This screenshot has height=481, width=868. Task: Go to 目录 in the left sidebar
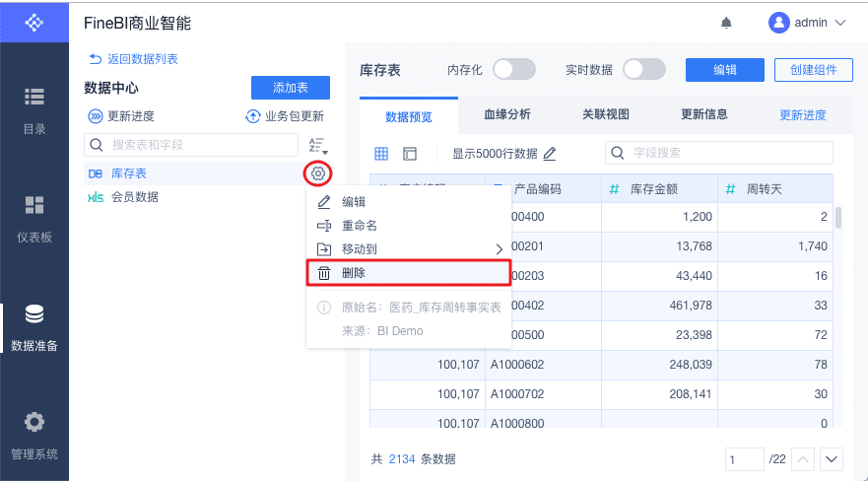coord(34,108)
